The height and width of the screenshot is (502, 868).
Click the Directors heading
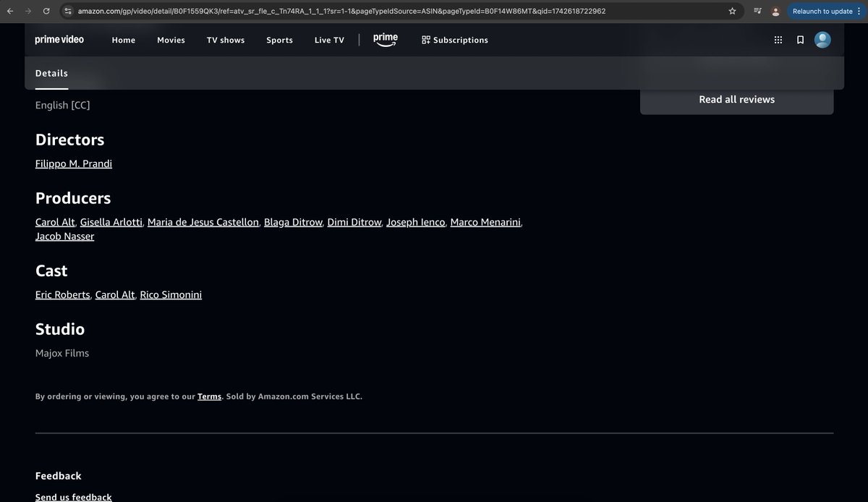pos(70,140)
